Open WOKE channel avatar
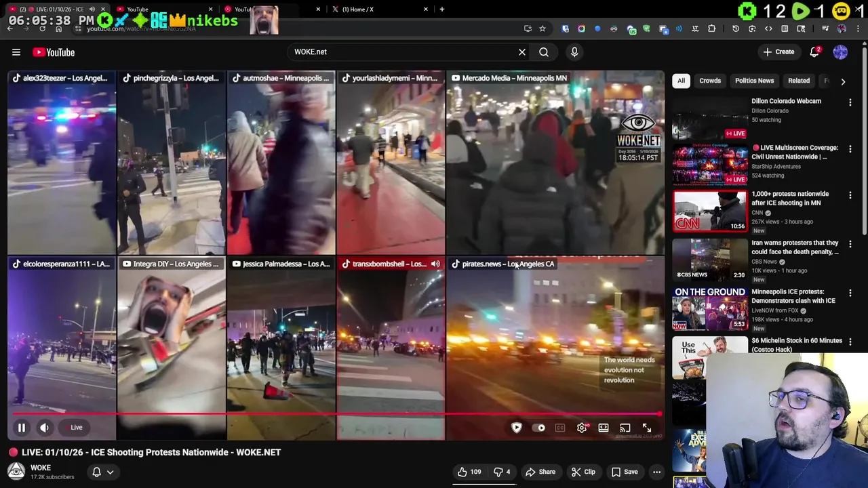 (16, 471)
